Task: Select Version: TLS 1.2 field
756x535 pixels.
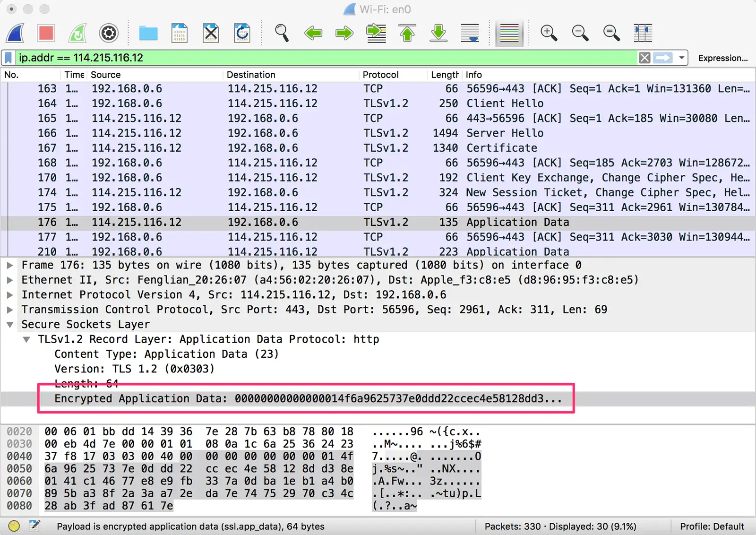Action: (134, 369)
